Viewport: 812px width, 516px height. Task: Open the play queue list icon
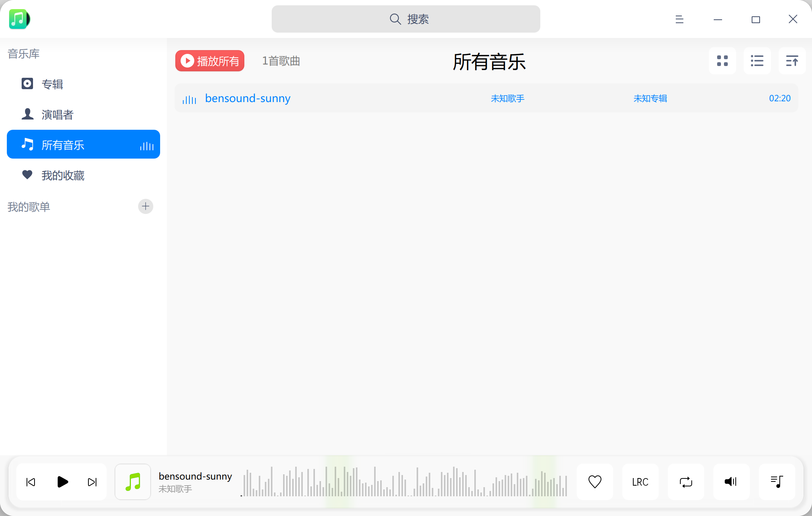pyautogui.click(x=777, y=482)
